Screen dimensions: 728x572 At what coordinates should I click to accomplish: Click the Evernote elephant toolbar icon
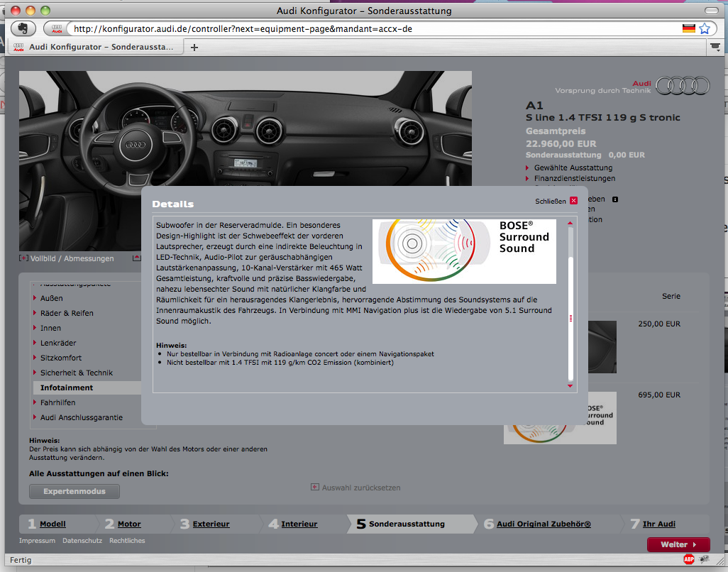[22, 28]
